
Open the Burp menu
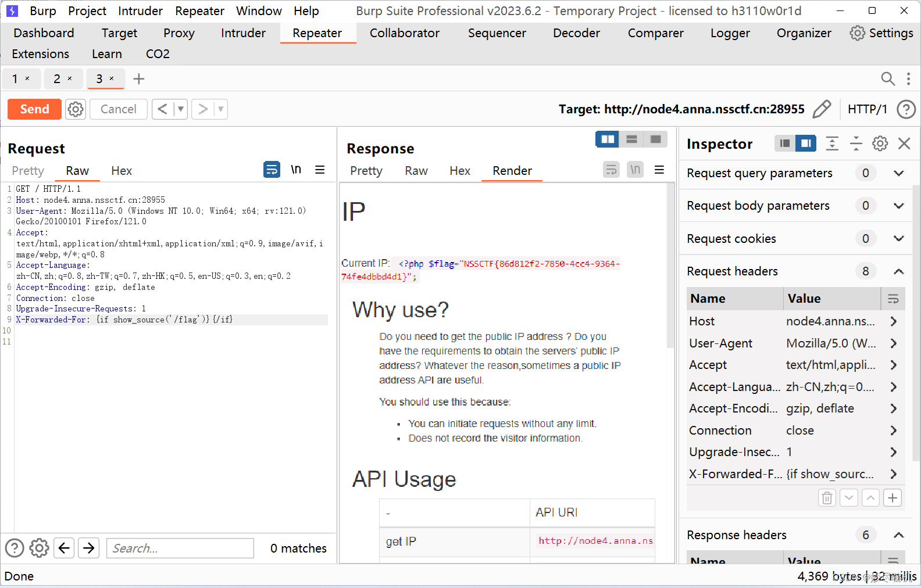tap(42, 11)
